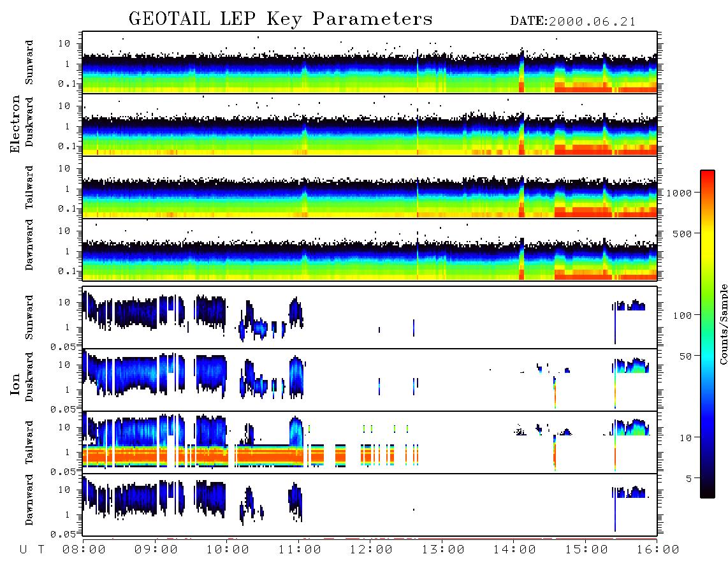Click the 0.1 tick of Electron Sunward panel
The image size is (728, 561).
click(67, 84)
